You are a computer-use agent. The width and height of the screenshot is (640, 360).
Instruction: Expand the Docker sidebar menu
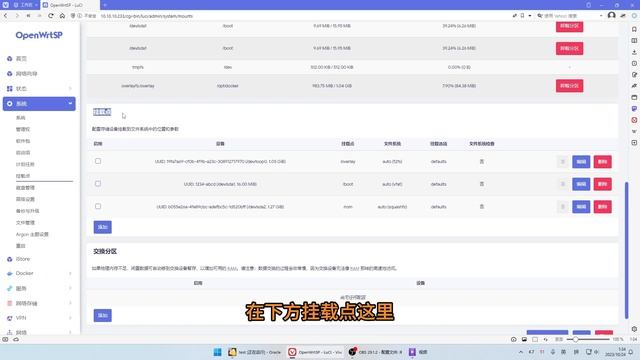[x=39, y=273]
